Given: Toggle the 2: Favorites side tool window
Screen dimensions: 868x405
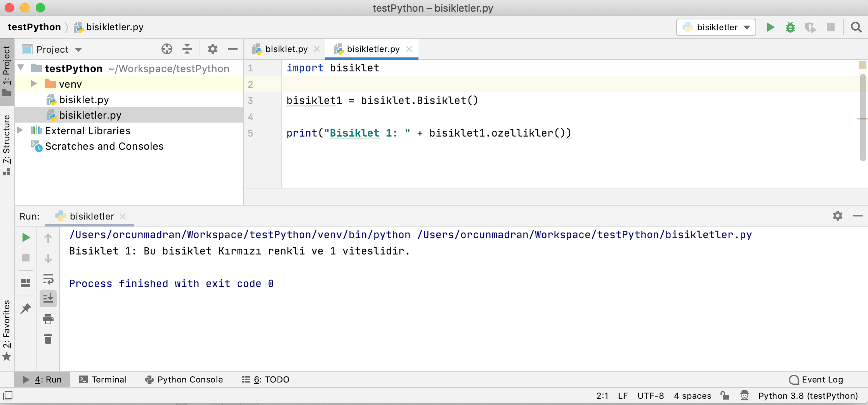Looking at the screenshot, I should tap(7, 330).
